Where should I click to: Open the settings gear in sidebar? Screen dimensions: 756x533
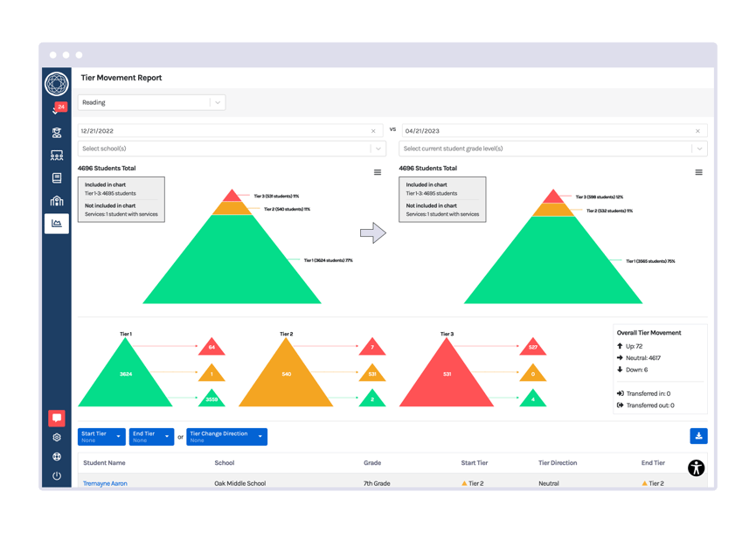(57, 438)
